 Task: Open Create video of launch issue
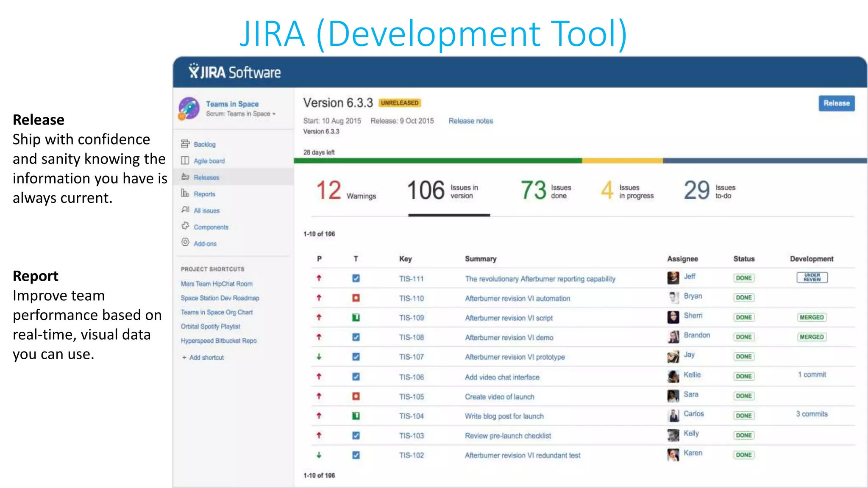[x=500, y=397]
